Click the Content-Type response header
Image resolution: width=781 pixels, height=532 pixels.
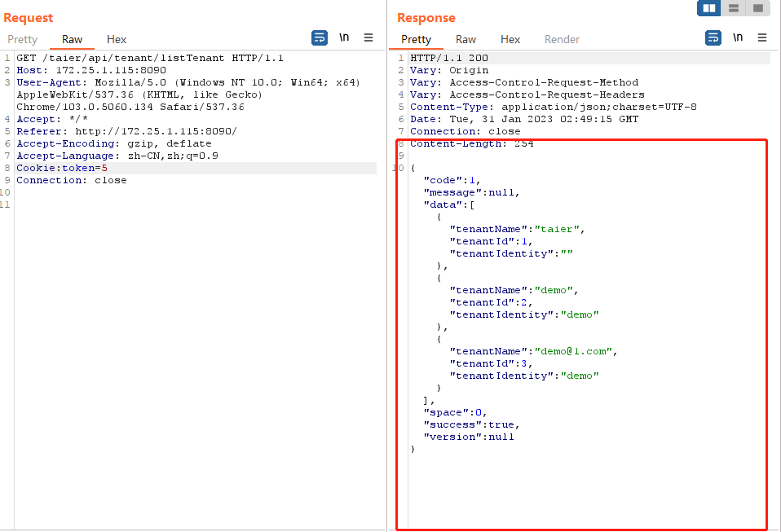[554, 107]
